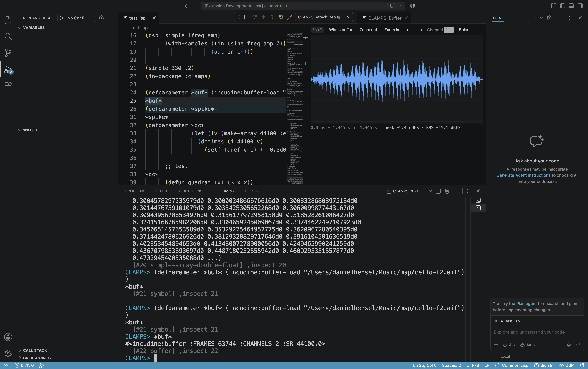
Task: Switch to the OUTPUT tab
Action: coord(161,191)
